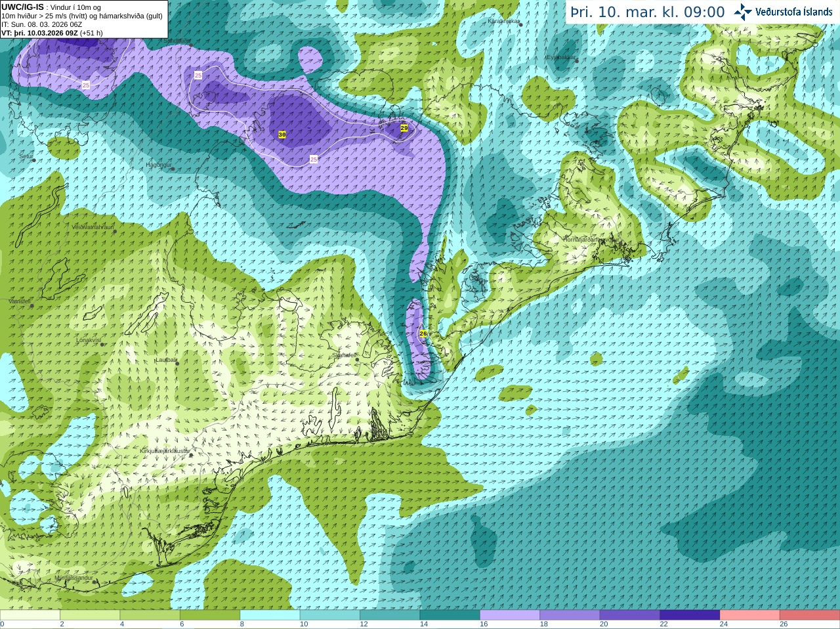Click the legend scale value 0
840x629 pixels.
pyautogui.click(x=2, y=624)
